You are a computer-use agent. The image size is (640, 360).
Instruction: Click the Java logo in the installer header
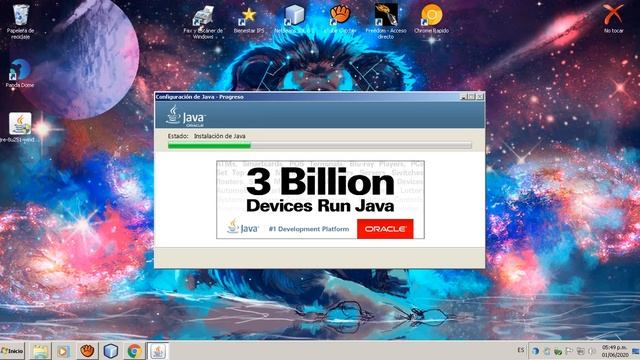(186, 116)
